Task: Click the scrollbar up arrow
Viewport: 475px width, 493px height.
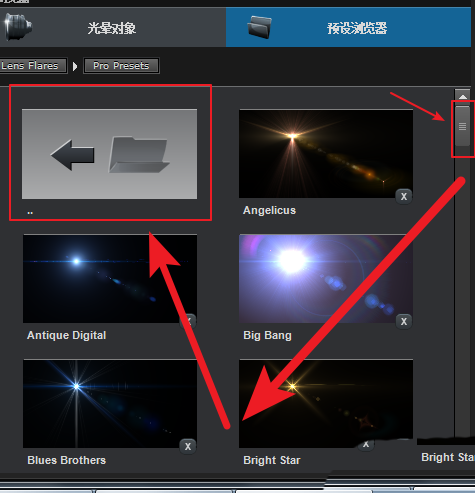Action: pos(462,96)
